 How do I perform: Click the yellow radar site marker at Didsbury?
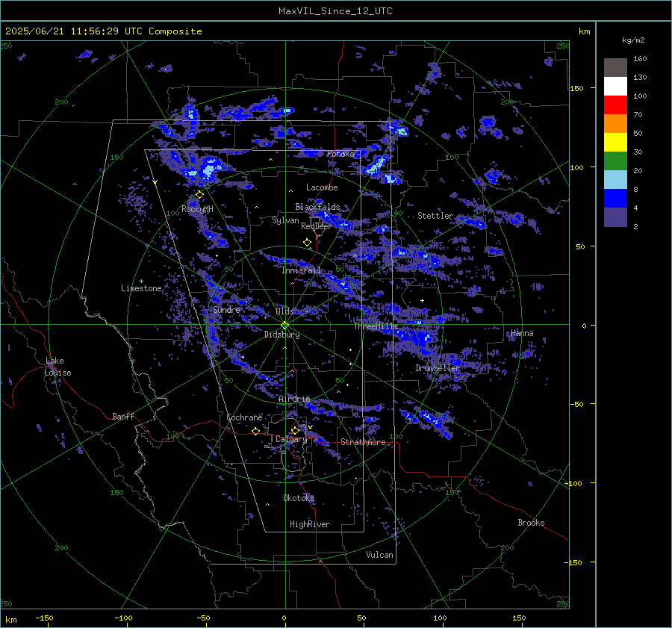(x=284, y=326)
